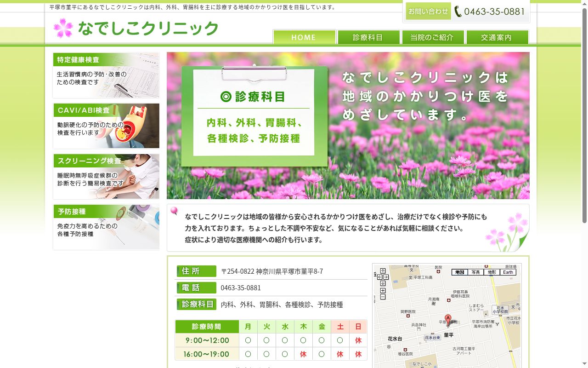The width and height of the screenshot is (588, 368).
Task: Click the 診療科目 heading on the clipboard banner
Action: point(253,97)
